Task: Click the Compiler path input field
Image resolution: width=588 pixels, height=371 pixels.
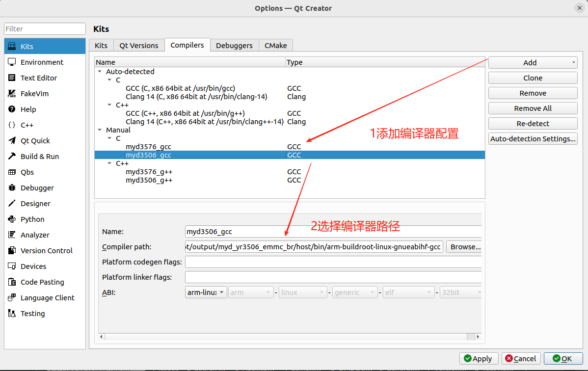Action: point(314,247)
